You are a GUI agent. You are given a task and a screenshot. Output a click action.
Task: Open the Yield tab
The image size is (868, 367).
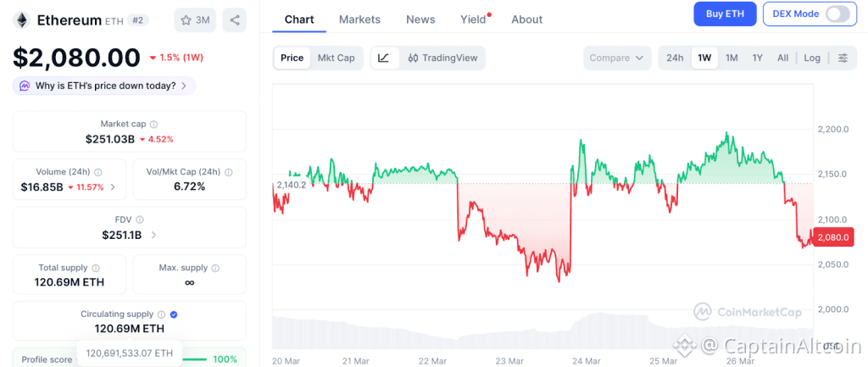[473, 19]
